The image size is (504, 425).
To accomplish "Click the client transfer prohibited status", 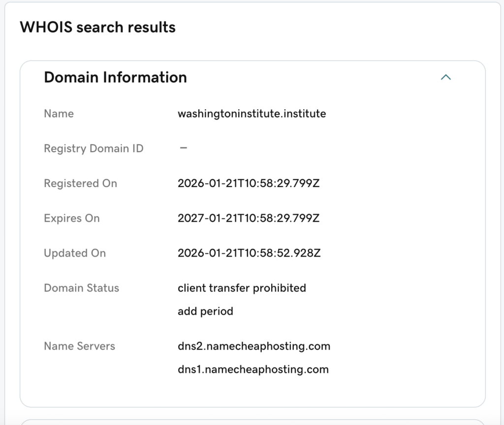I will click(242, 288).
